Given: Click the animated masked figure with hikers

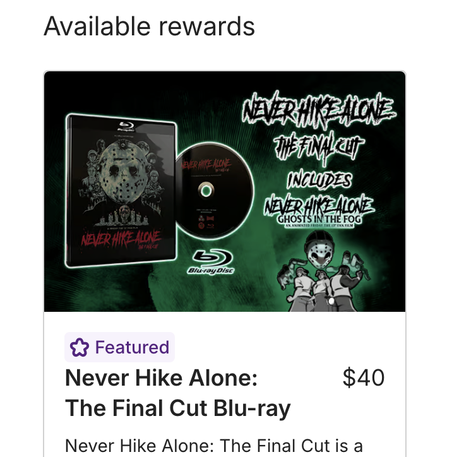Looking at the screenshot, I should [324, 271].
